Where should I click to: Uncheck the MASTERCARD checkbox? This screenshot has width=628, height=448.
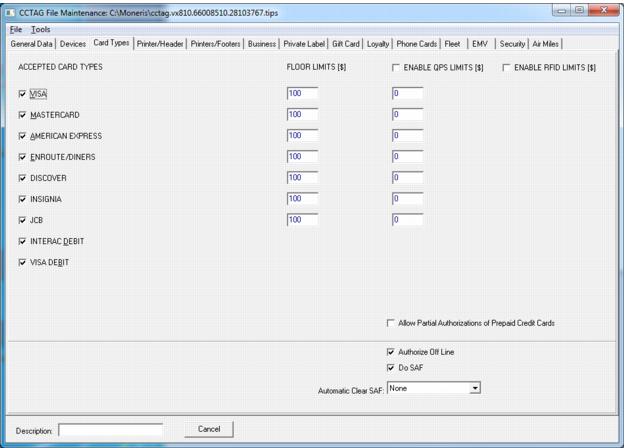pyautogui.click(x=23, y=114)
